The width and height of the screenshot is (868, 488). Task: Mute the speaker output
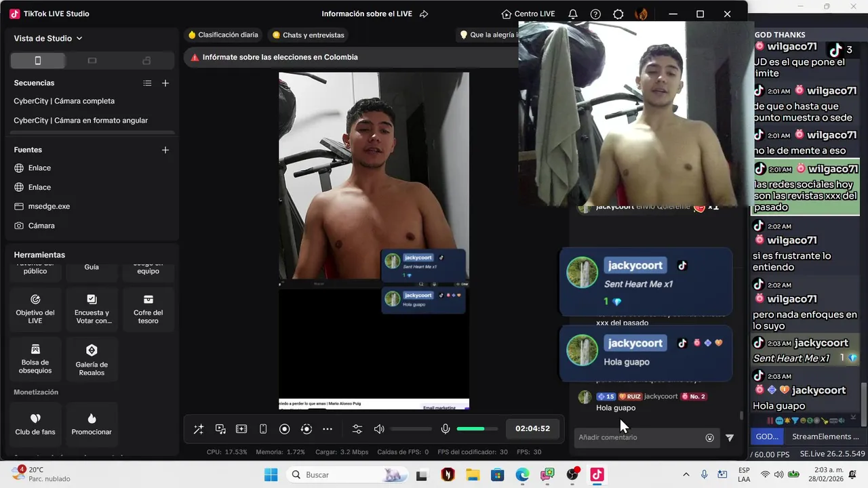point(379,429)
